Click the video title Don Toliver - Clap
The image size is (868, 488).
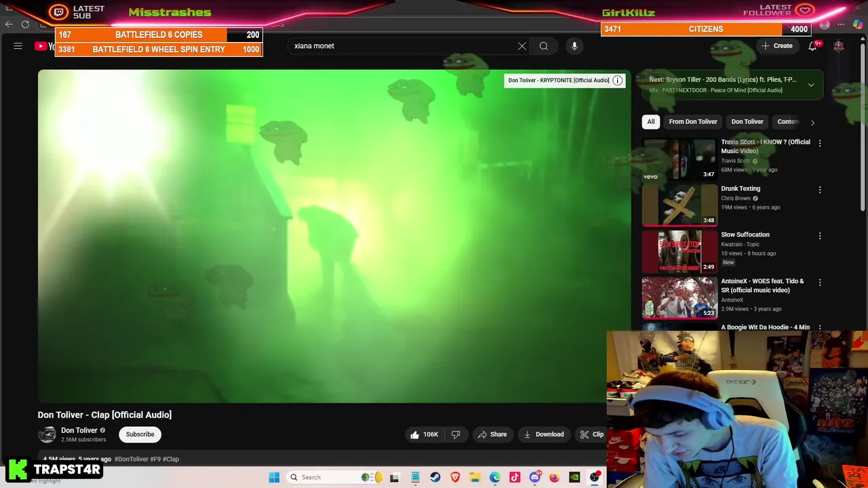coord(104,415)
